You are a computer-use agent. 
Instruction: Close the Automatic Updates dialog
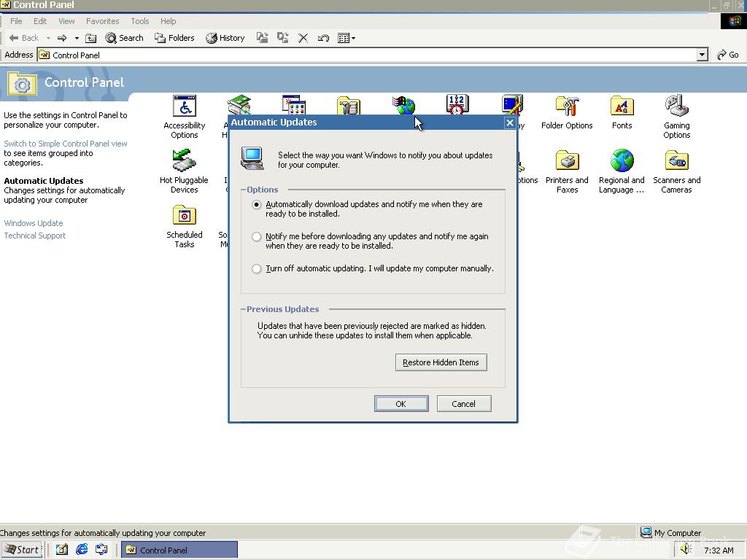tap(510, 122)
